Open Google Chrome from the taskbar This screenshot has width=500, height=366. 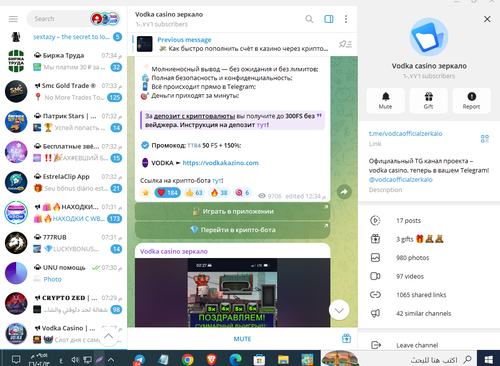(x=188, y=359)
